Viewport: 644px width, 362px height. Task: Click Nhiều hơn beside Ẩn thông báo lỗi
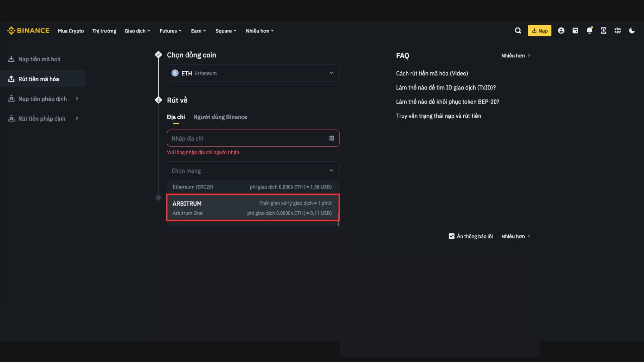point(516,236)
